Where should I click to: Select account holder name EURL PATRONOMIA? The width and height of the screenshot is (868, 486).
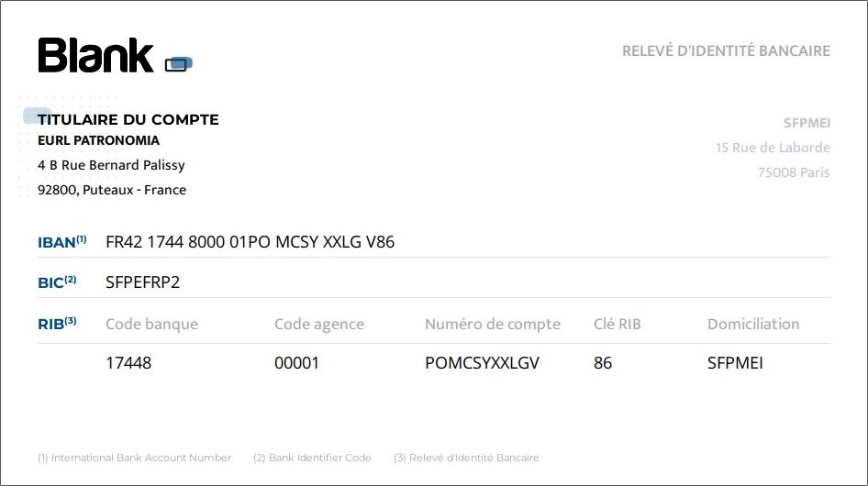coord(98,140)
